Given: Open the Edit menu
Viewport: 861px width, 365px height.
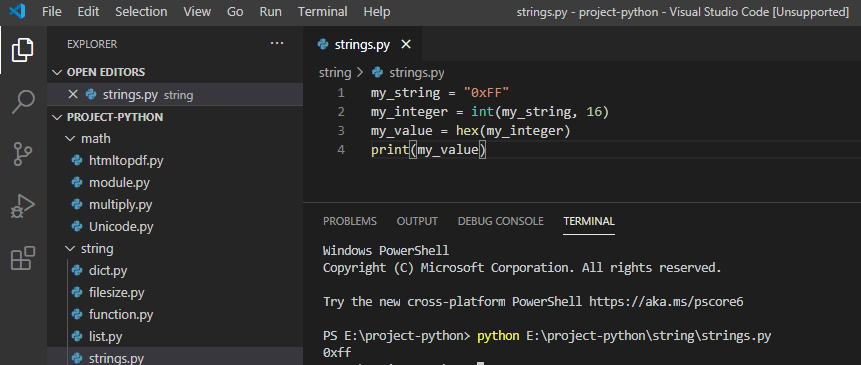Looking at the screenshot, I should pos(88,12).
